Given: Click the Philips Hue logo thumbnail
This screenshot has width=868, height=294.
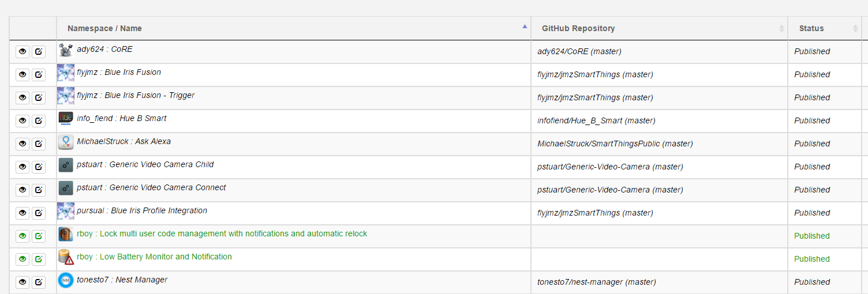Looking at the screenshot, I should click(x=66, y=119).
